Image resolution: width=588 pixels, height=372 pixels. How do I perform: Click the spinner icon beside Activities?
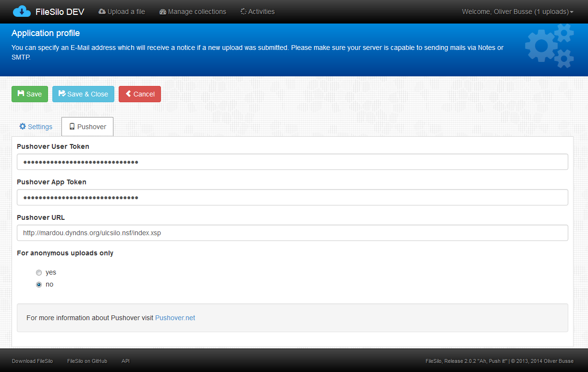click(x=244, y=12)
